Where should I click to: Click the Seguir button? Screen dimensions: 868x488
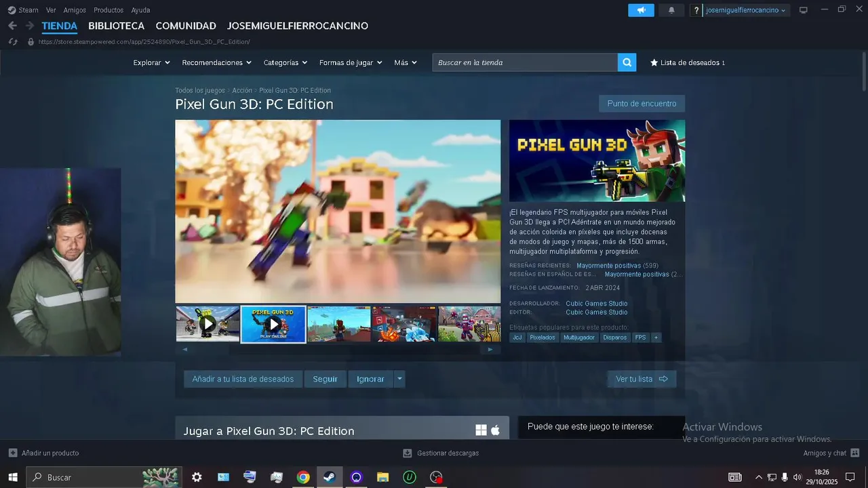pyautogui.click(x=325, y=379)
